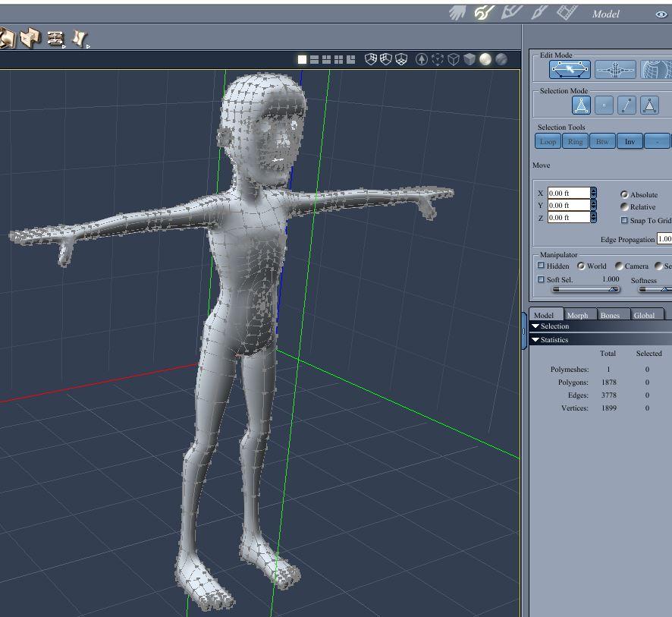Toggle the eye icon next to Model
The width and height of the screenshot is (672, 617).
click(661, 14)
